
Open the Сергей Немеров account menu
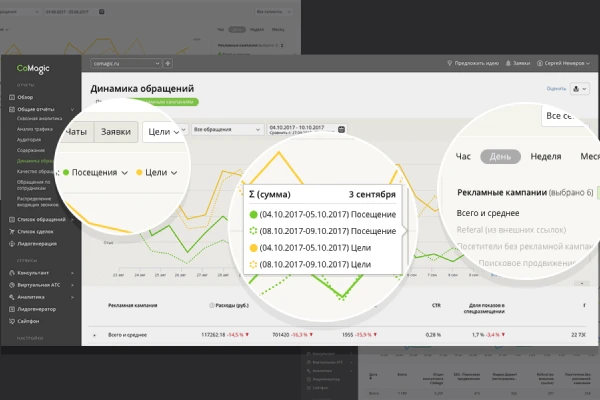click(563, 63)
